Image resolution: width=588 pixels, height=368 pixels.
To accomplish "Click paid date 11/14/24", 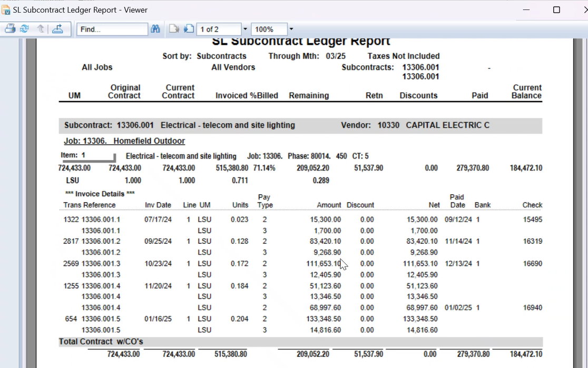I will pos(458,241).
